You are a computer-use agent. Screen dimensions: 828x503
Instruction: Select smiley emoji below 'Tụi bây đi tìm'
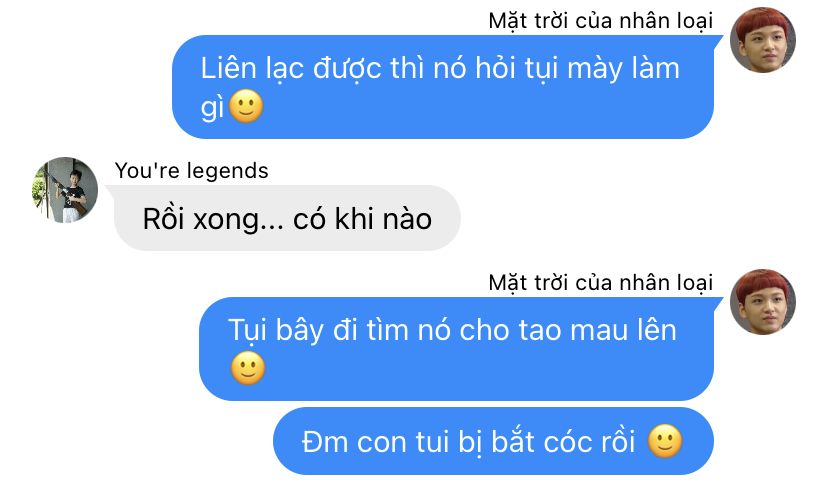click(x=248, y=368)
